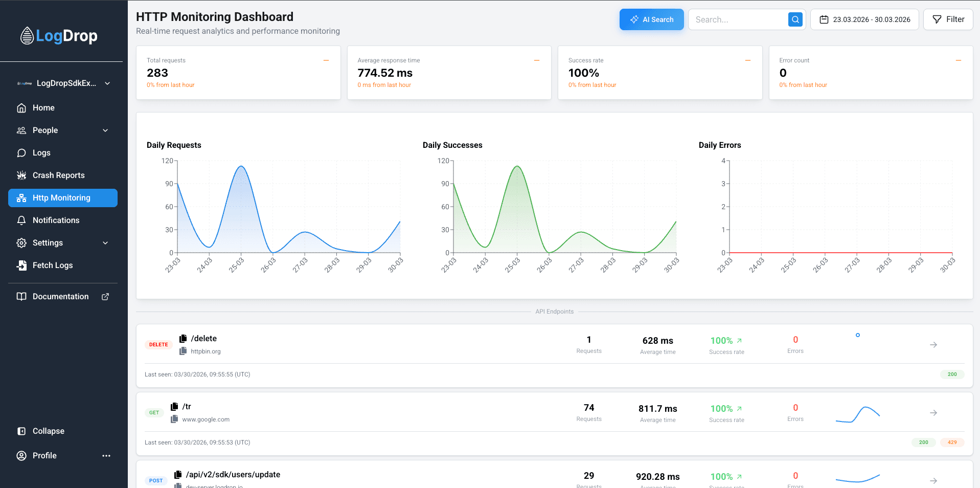Click the AI Search button

coord(651,19)
